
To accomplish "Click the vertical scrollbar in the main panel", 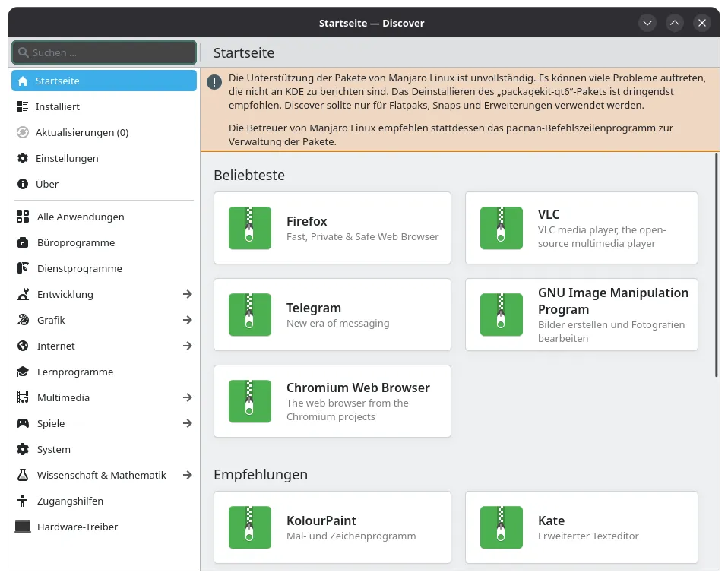I will pos(716,266).
